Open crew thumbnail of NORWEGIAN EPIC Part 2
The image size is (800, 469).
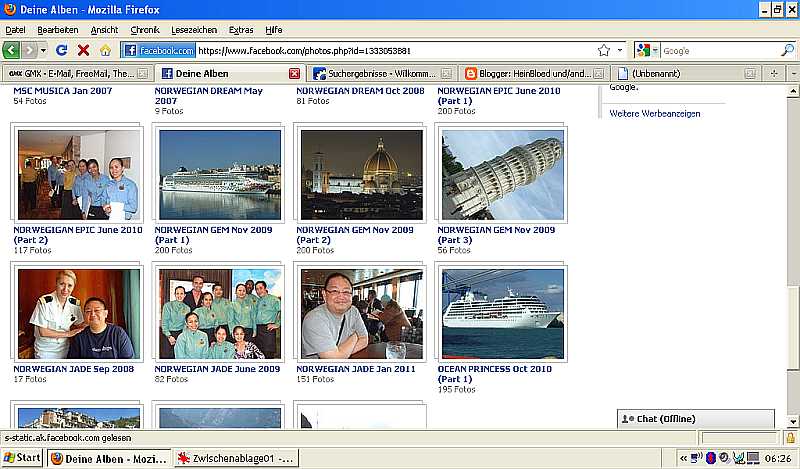79,175
